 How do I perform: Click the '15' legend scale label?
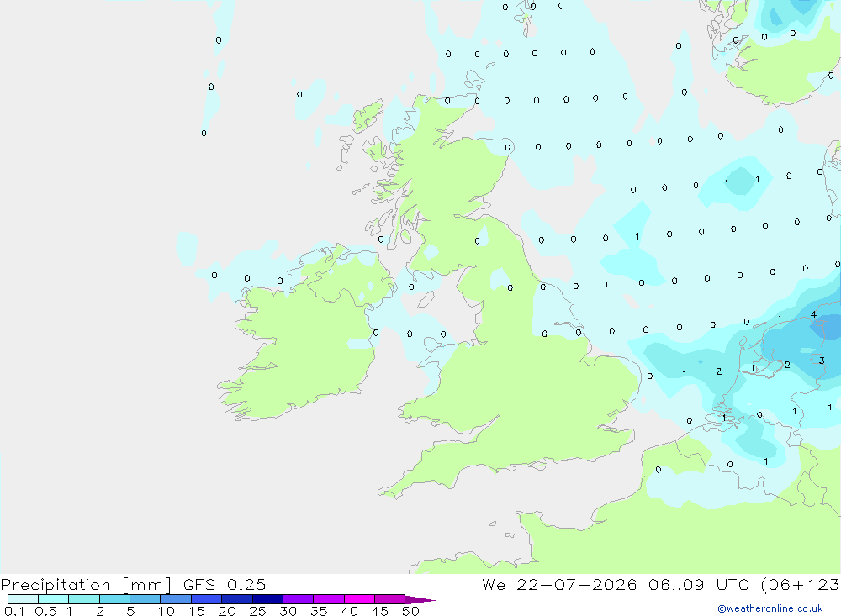tap(197, 611)
